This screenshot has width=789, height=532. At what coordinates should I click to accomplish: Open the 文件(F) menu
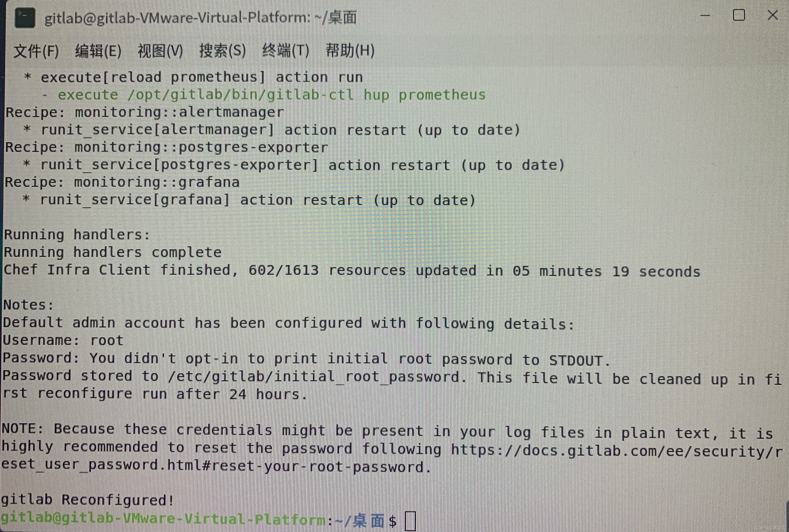pos(36,51)
